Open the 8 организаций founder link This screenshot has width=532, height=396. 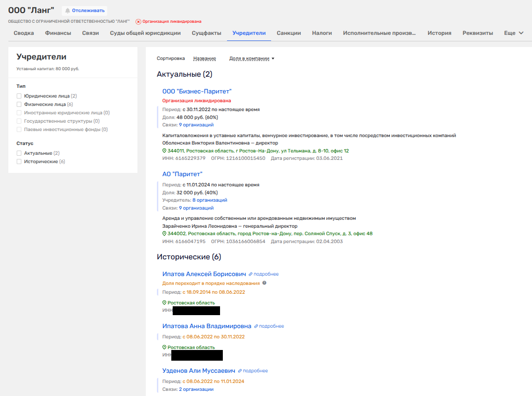(210, 200)
